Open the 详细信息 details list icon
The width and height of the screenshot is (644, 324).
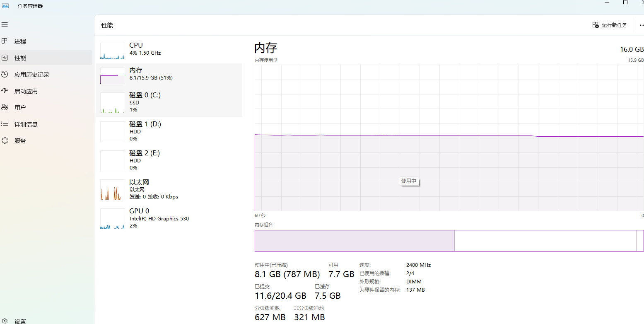tap(5, 124)
